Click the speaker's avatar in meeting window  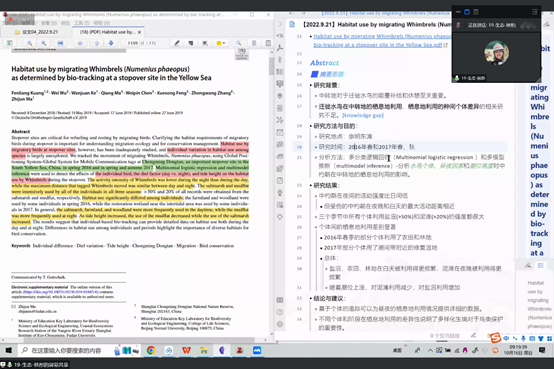(496, 53)
